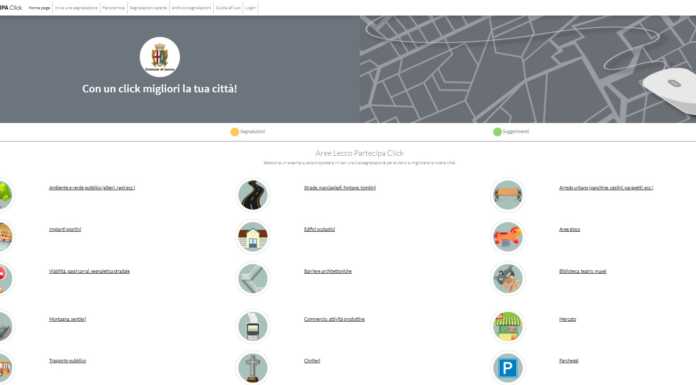The height and width of the screenshot is (385, 696).
Task: Open the Cimiteri link
Action: 312,361
